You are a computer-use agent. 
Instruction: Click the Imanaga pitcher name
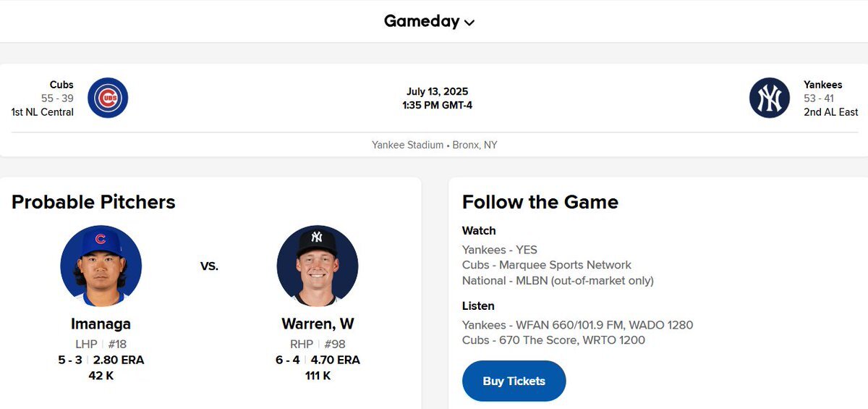(x=101, y=324)
